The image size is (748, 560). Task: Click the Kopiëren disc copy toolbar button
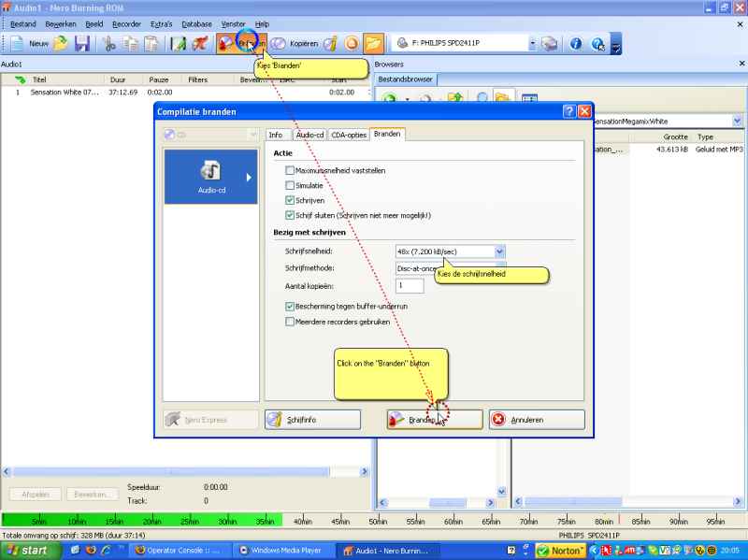(295, 43)
